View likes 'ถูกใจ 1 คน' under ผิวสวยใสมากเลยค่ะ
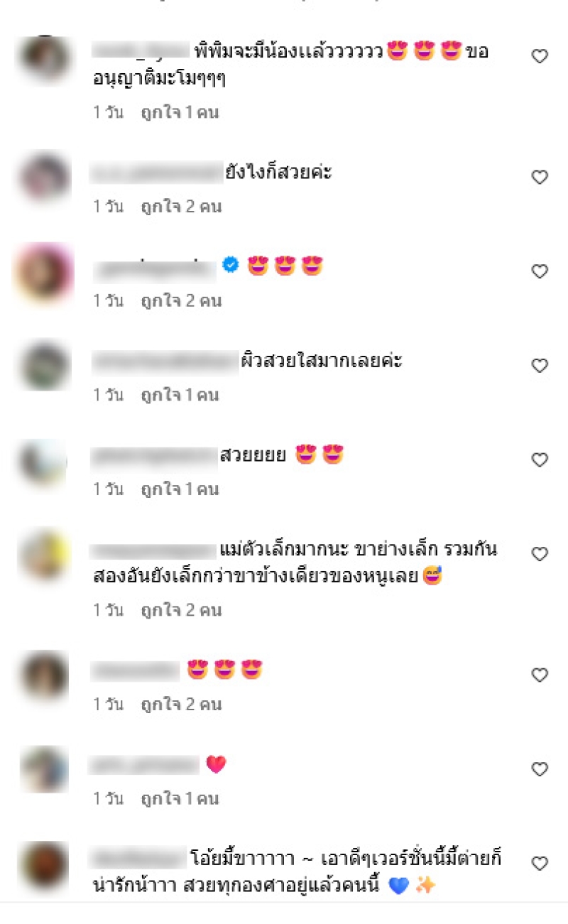Image resolution: width=568 pixels, height=924 pixels. tap(180, 395)
